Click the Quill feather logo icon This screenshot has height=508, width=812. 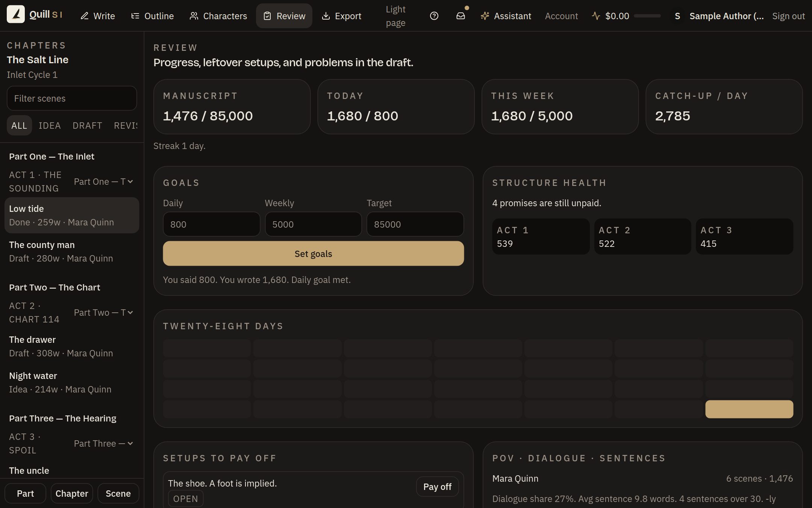[x=16, y=14]
